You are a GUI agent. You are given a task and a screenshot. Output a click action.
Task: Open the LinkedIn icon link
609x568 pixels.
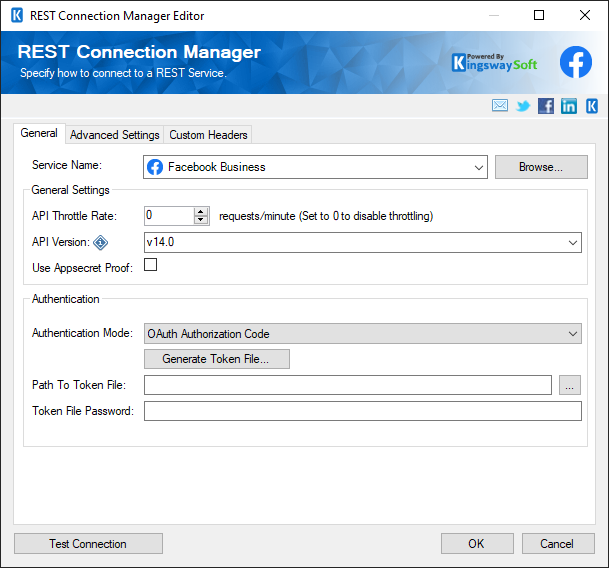click(569, 106)
